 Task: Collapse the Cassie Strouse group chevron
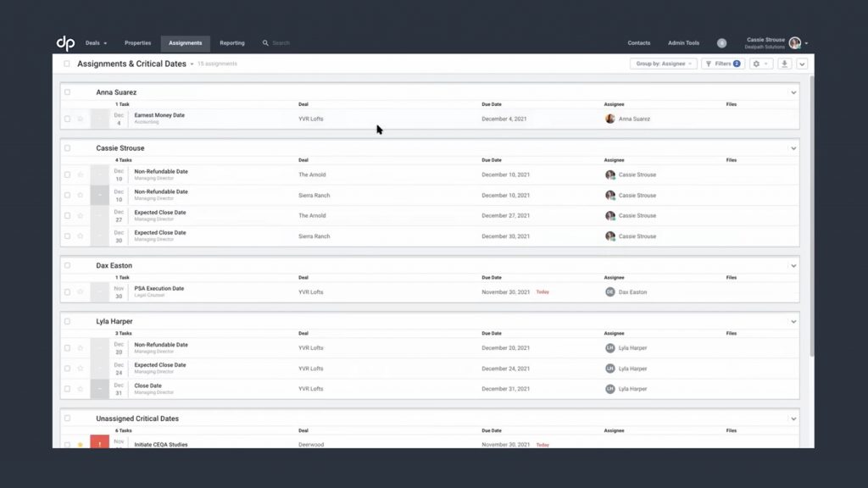pos(793,149)
